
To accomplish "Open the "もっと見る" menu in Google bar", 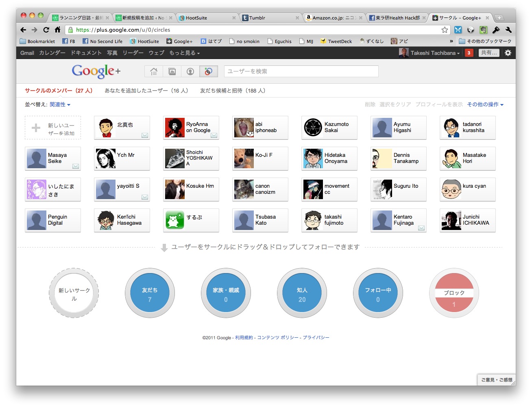I will tap(184, 53).
